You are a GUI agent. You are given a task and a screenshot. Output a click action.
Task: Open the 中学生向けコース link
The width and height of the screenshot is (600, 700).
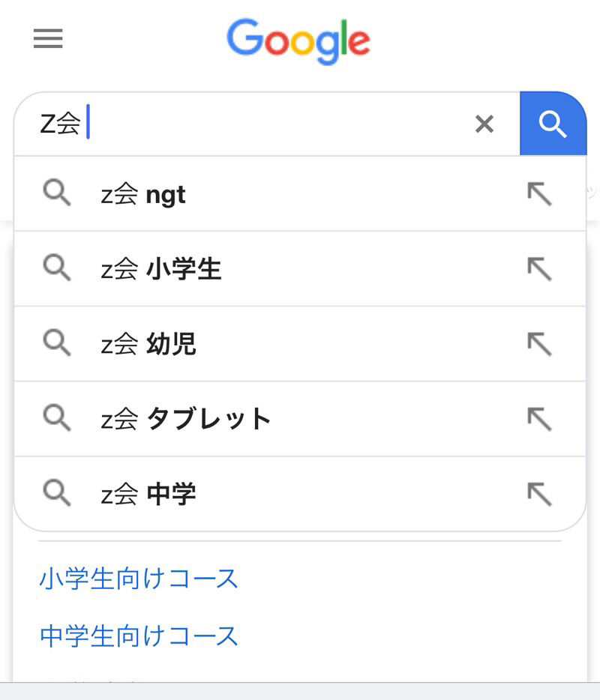(139, 636)
